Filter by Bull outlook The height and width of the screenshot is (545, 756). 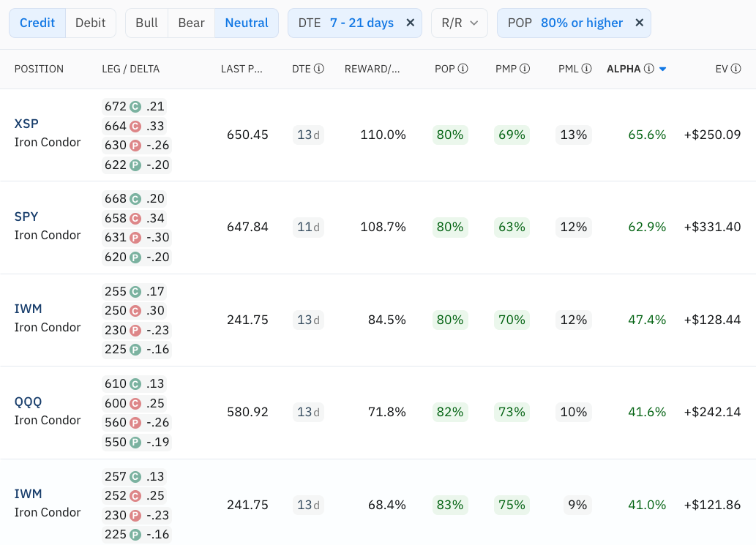146,23
